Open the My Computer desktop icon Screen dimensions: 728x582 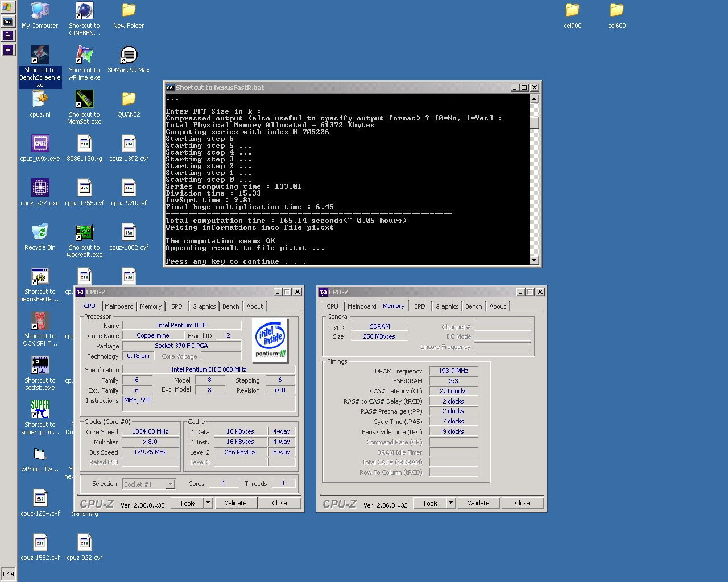tap(40, 16)
